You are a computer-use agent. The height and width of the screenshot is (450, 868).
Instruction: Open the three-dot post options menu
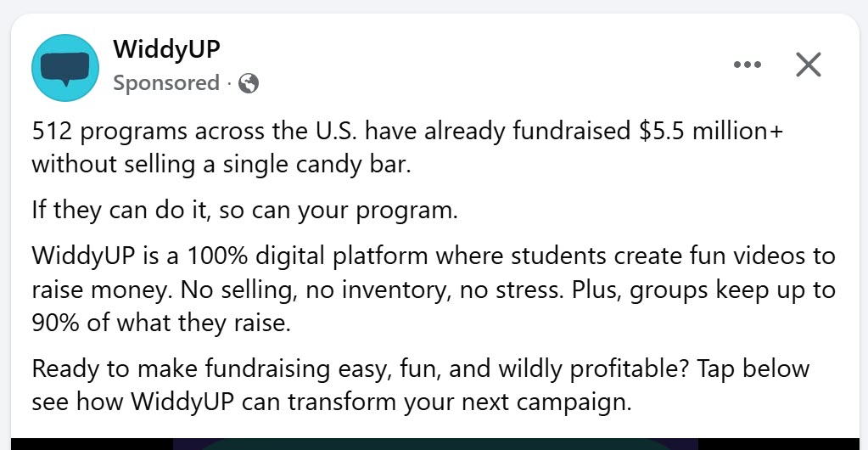(747, 65)
